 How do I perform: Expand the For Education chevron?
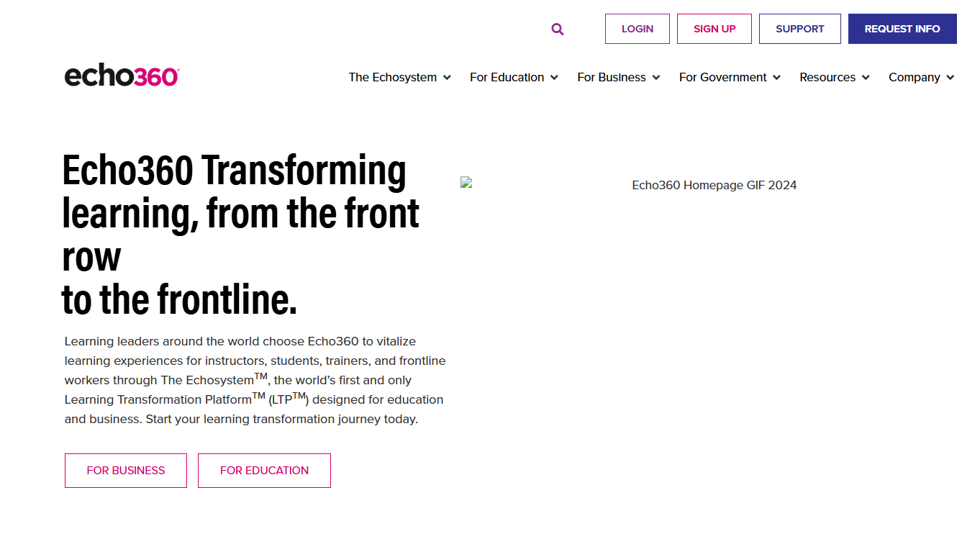coord(554,78)
